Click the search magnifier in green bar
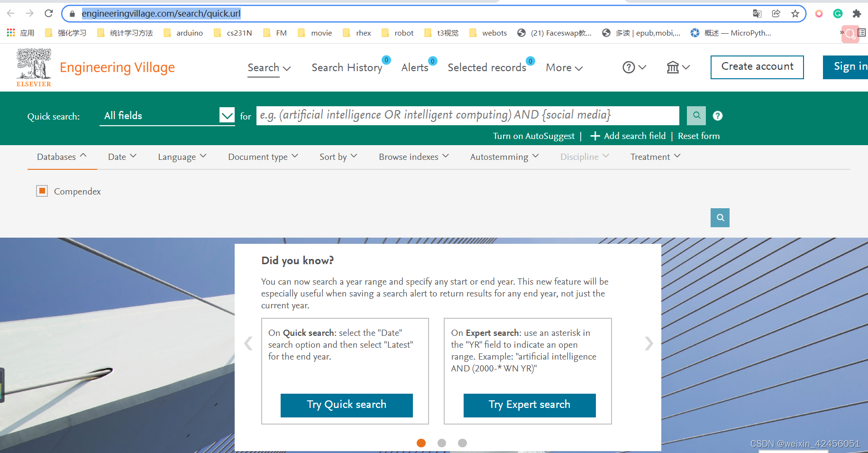 [696, 115]
